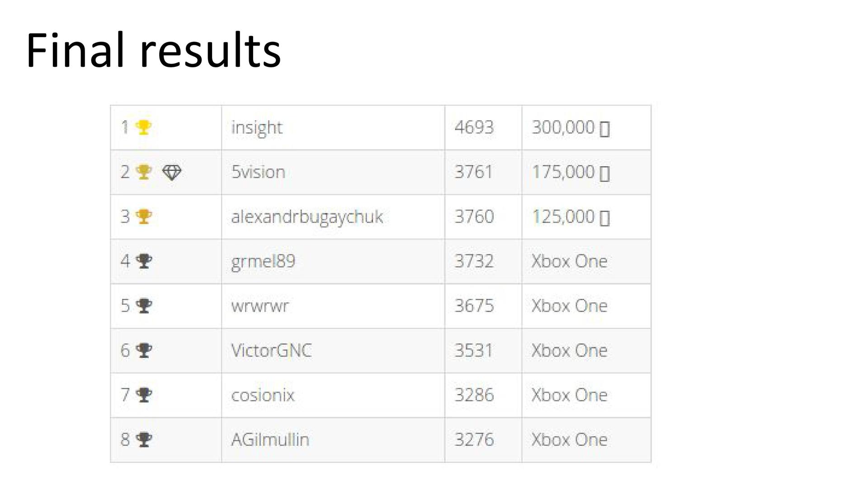Viewport: 868px width, 488px height.
Task: Click VictorGNC in the results table
Action: click(271, 351)
